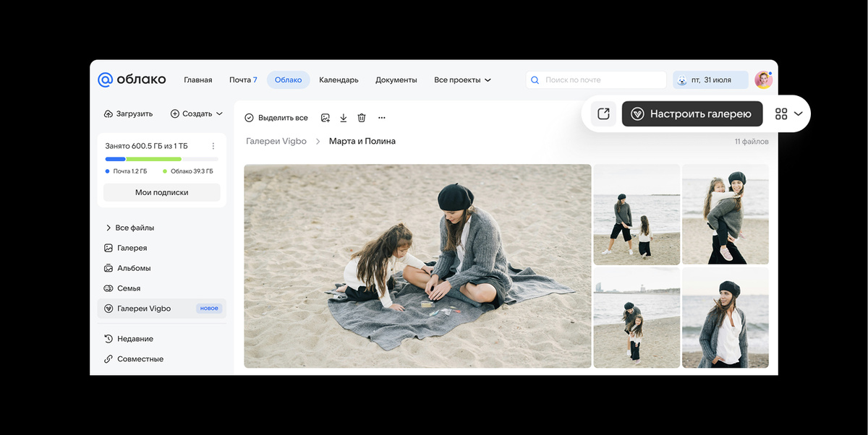Open the date widget пт, 31 июля
Screen dimensions: 868x435
(710, 80)
